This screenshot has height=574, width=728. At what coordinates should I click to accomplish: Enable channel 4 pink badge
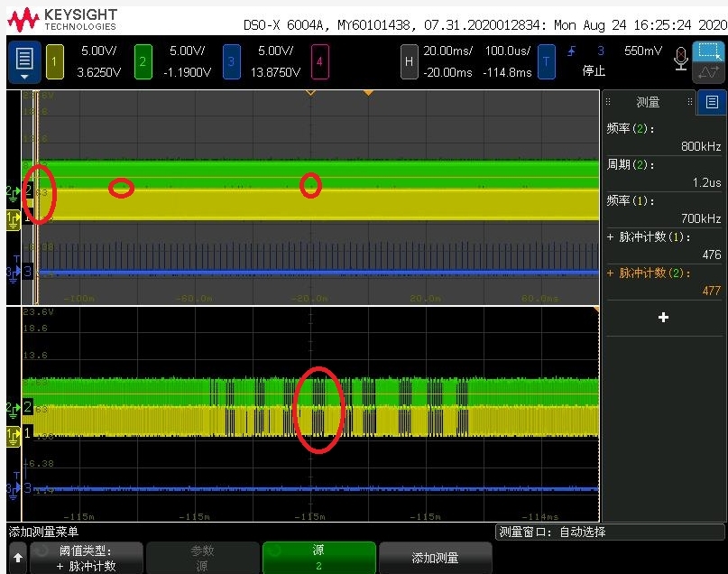[319, 61]
